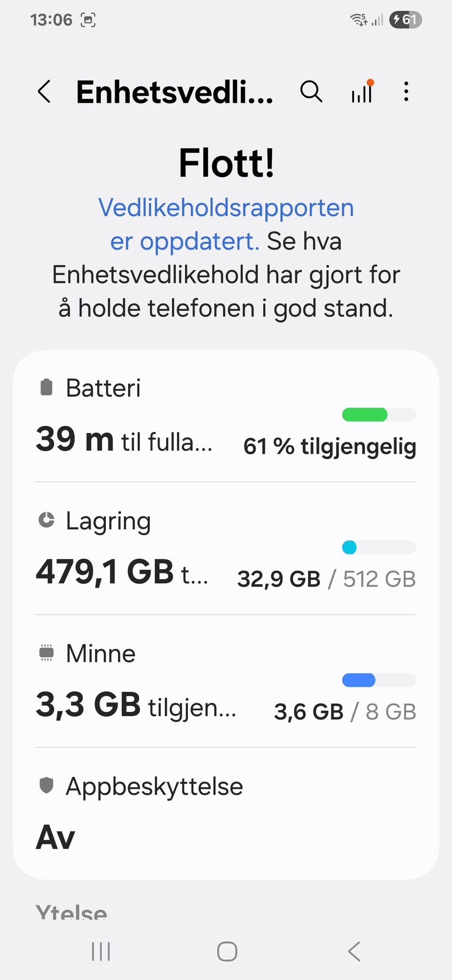Open search with magnifier icon
Screen dimensions: 452x980
click(311, 91)
